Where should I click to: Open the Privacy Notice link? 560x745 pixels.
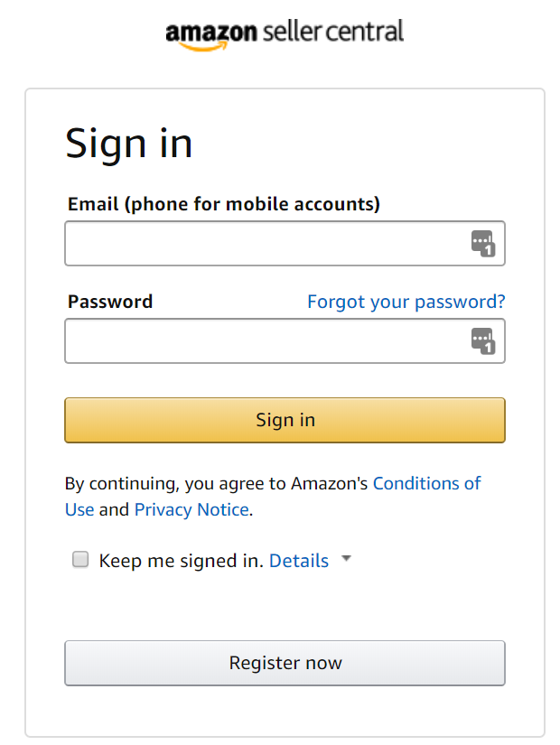(191, 509)
